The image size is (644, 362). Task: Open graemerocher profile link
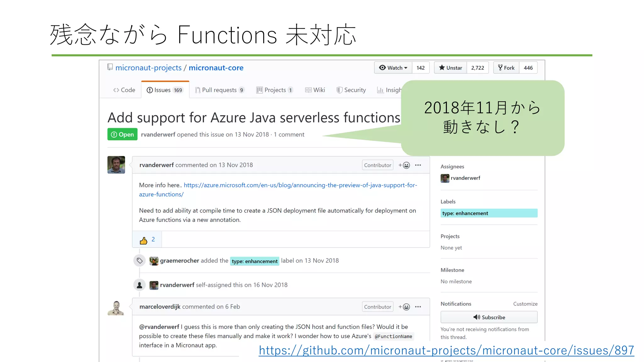[x=180, y=261]
